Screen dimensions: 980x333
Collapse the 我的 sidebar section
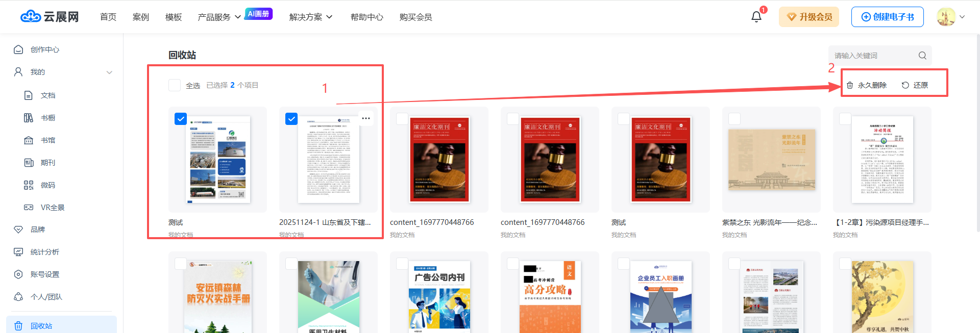click(109, 72)
